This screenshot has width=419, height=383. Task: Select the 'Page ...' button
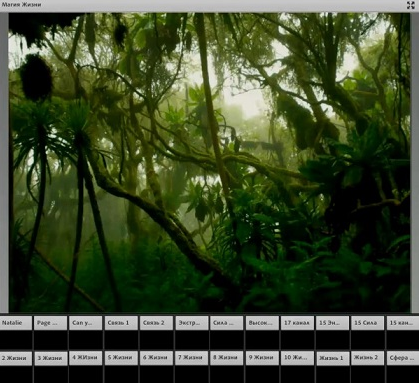point(51,323)
